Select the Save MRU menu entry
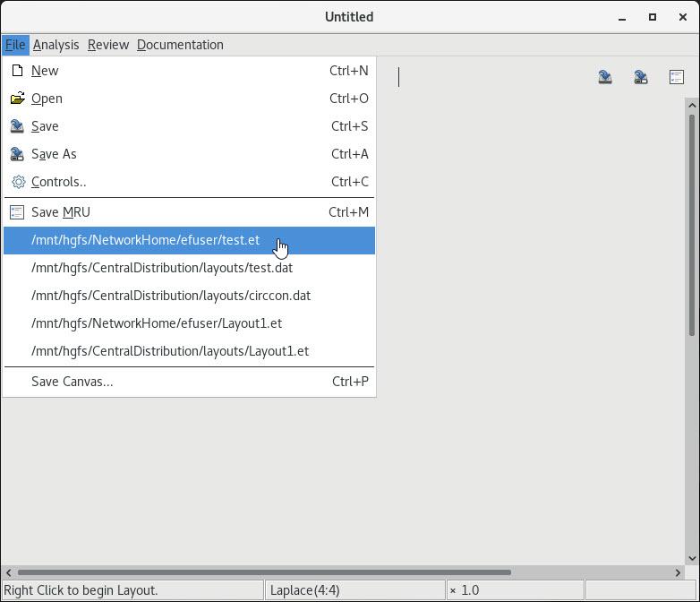This screenshot has width=700, height=602. (x=61, y=212)
